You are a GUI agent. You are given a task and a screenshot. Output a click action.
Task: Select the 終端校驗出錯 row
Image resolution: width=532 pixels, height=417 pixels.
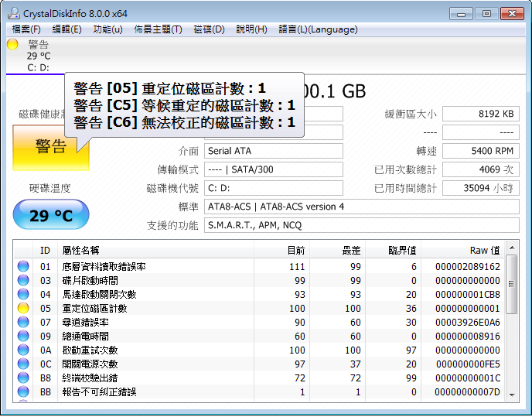pyautogui.click(x=259, y=378)
